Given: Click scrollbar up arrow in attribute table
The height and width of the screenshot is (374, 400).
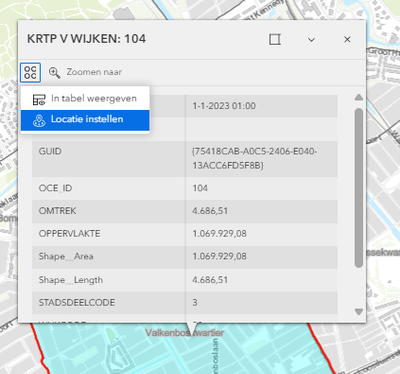Looking at the screenshot, I should pyautogui.click(x=359, y=97).
